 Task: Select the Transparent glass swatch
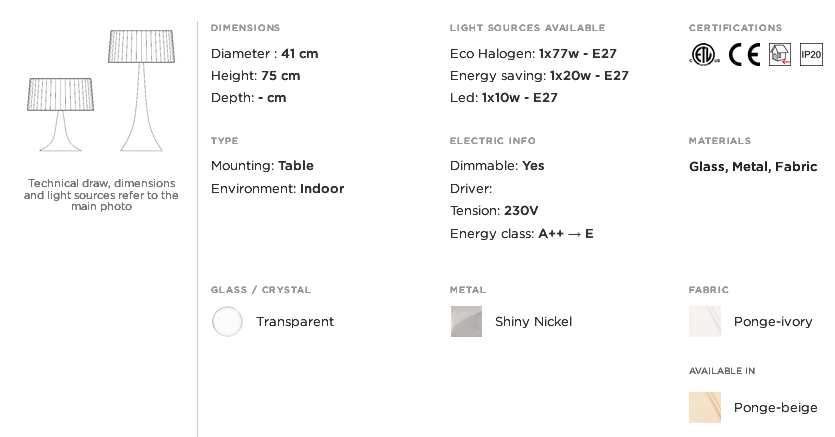point(227,321)
